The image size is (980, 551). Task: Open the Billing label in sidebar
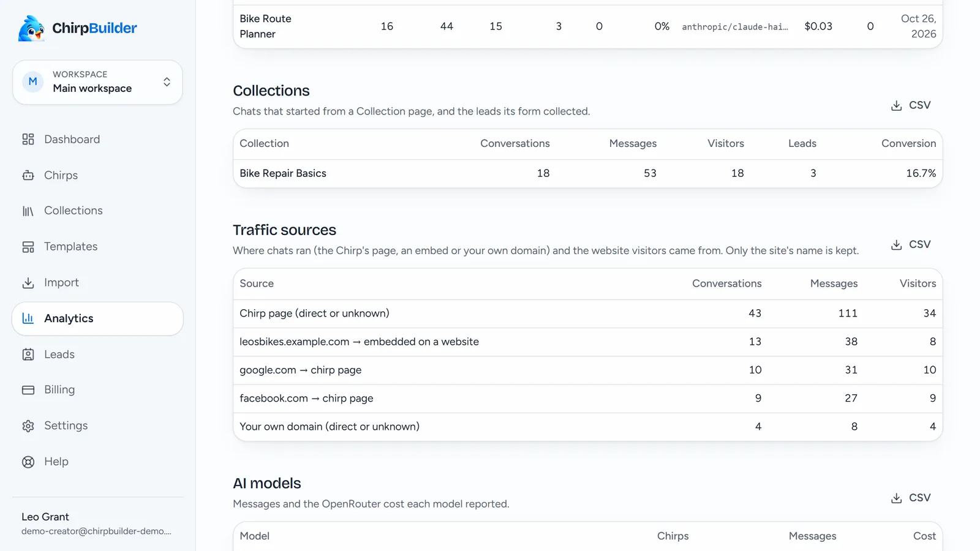[x=59, y=390]
